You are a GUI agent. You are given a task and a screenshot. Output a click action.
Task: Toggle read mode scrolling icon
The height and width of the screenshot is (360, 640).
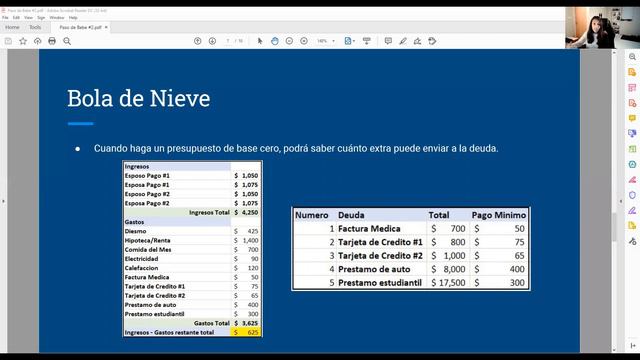(x=367, y=41)
